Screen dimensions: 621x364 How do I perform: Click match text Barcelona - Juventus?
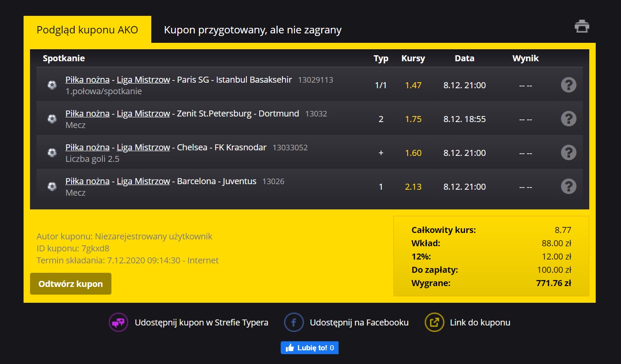pyautogui.click(x=216, y=181)
